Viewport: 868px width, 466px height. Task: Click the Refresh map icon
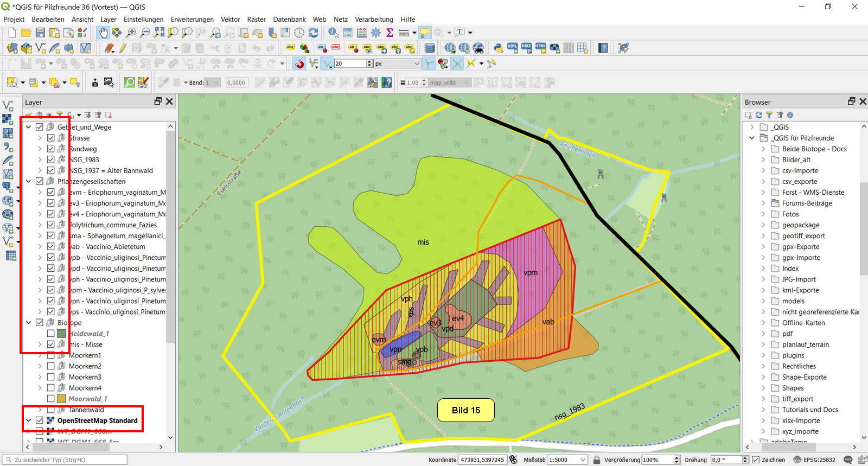click(x=313, y=33)
